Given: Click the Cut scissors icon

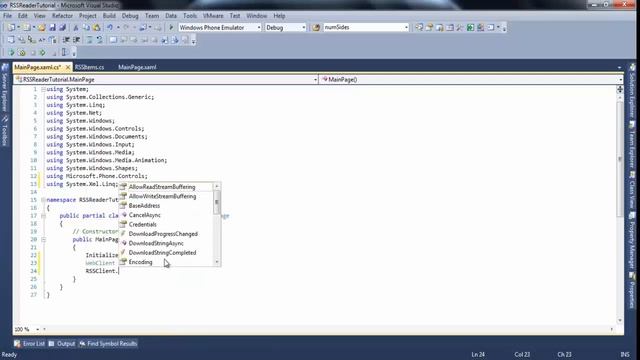Looking at the screenshot, I should pyautogui.click(x=76, y=27).
